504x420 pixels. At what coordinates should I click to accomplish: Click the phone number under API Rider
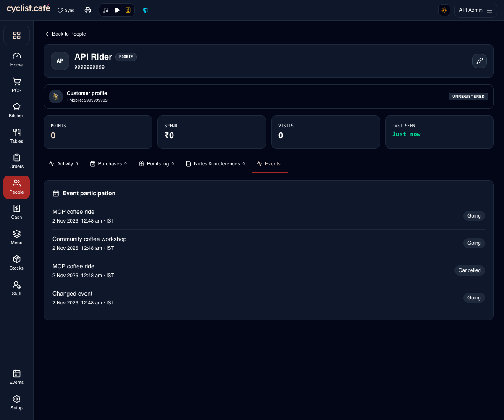point(89,67)
